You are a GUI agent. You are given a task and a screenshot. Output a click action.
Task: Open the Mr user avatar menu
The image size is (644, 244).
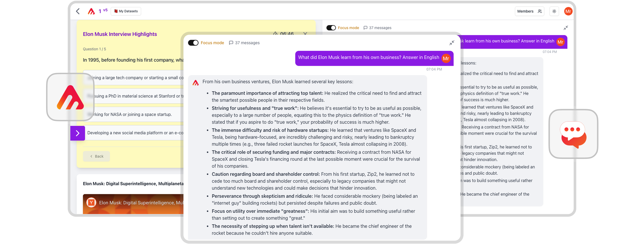[568, 11]
